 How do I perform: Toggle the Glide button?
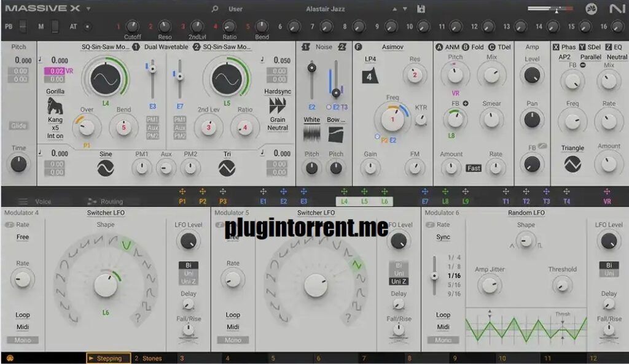pos(18,125)
